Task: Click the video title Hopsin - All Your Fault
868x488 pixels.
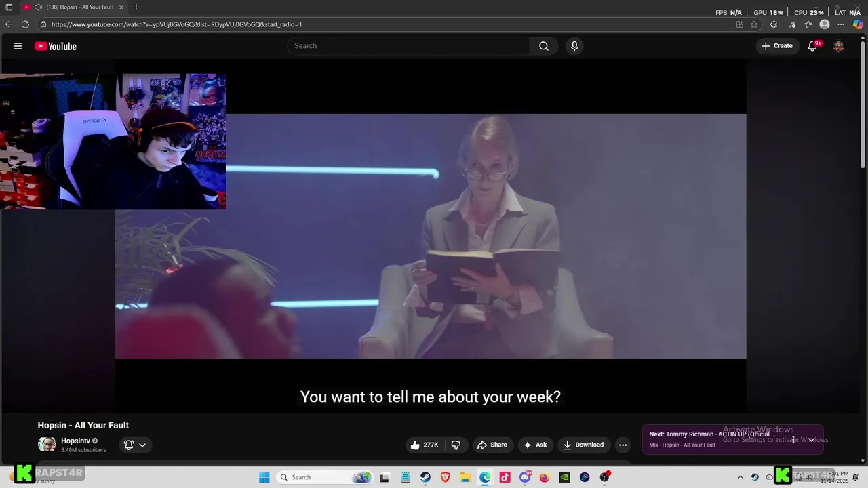Action: coord(83,425)
